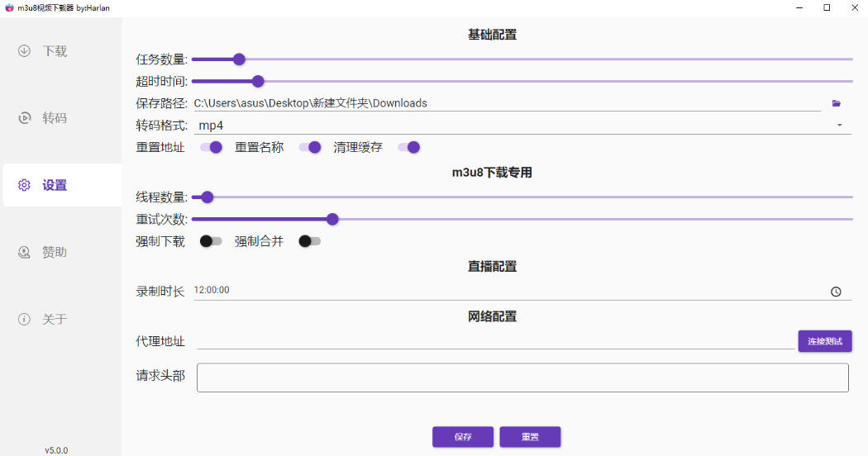
Task: Click the 线程数量 slider handle
Action: point(207,197)
